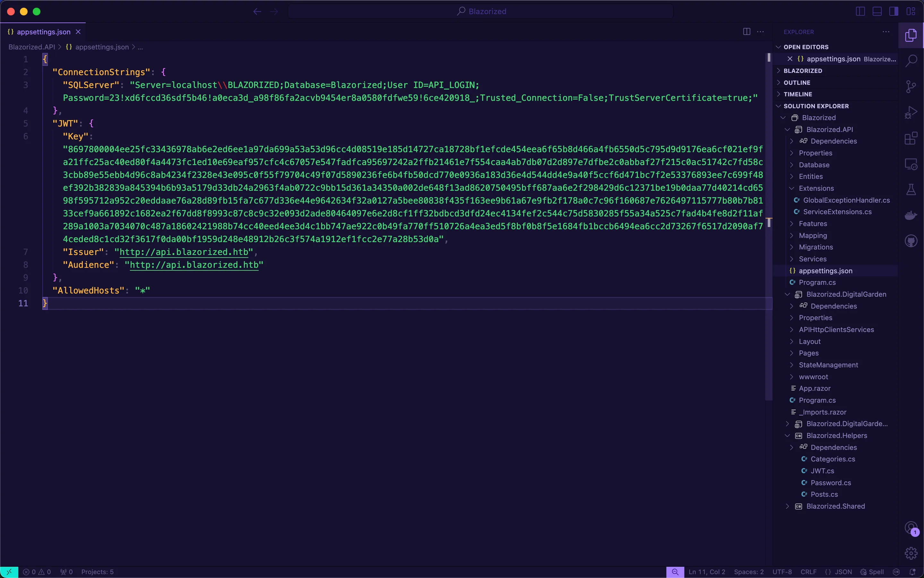
Task: Open Password.cs file
Action: [x=831, y=483]
